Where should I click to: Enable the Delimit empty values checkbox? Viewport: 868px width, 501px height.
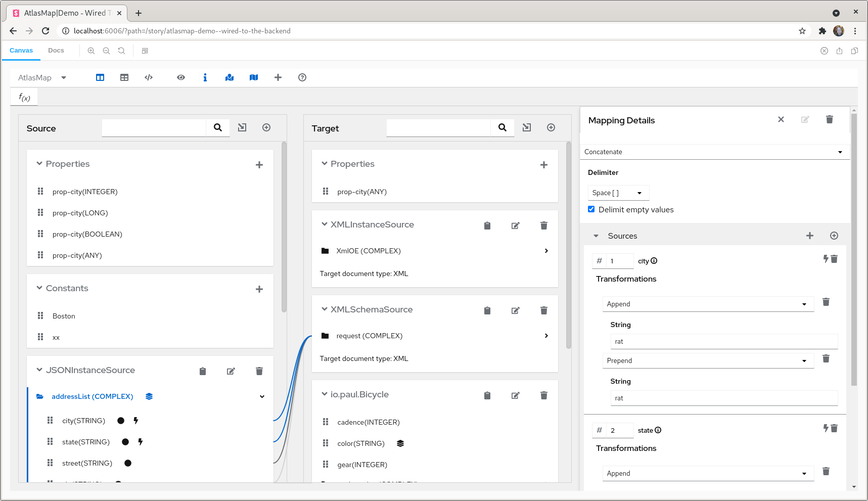pos(591,209)
